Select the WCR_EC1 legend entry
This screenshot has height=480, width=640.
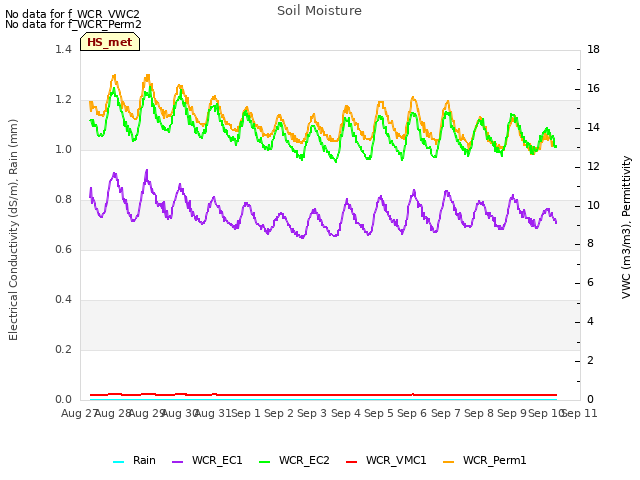(207, 460)
